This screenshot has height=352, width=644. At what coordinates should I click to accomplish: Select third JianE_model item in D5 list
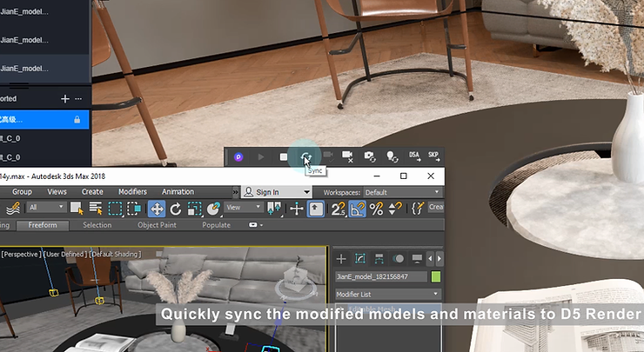pyautogui.click(x=44, y=69)
